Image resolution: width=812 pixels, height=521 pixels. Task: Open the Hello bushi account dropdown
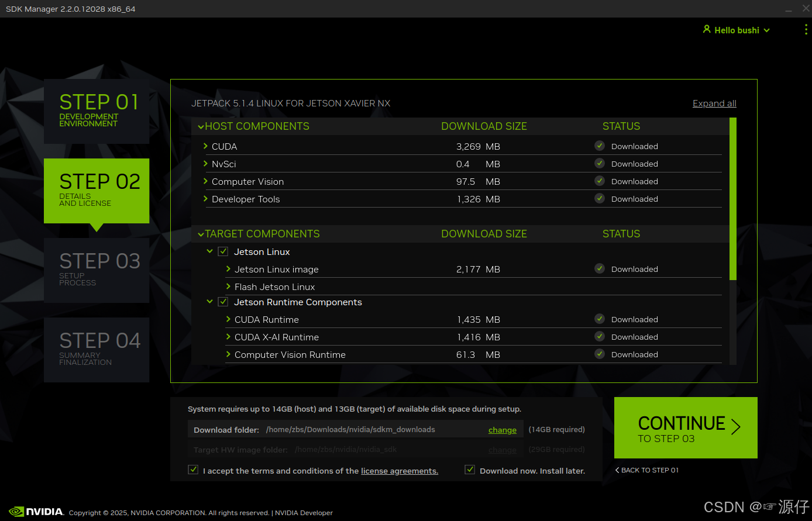(737, 30)
